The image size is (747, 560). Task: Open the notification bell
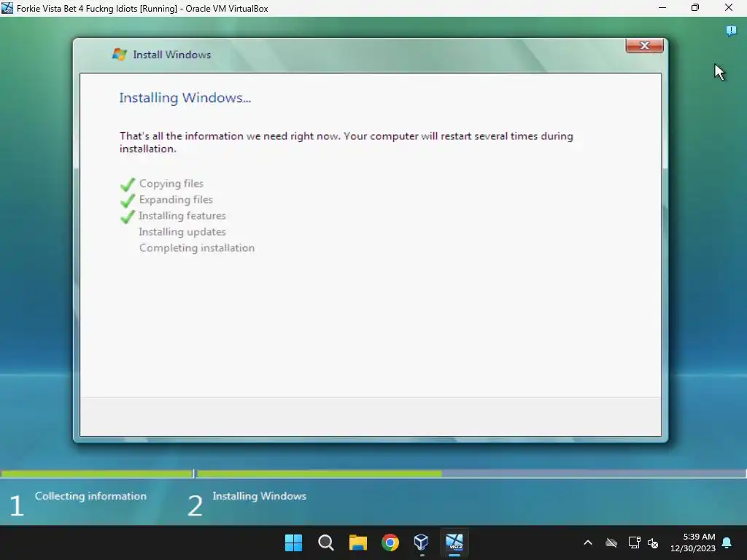pos(727,542)
